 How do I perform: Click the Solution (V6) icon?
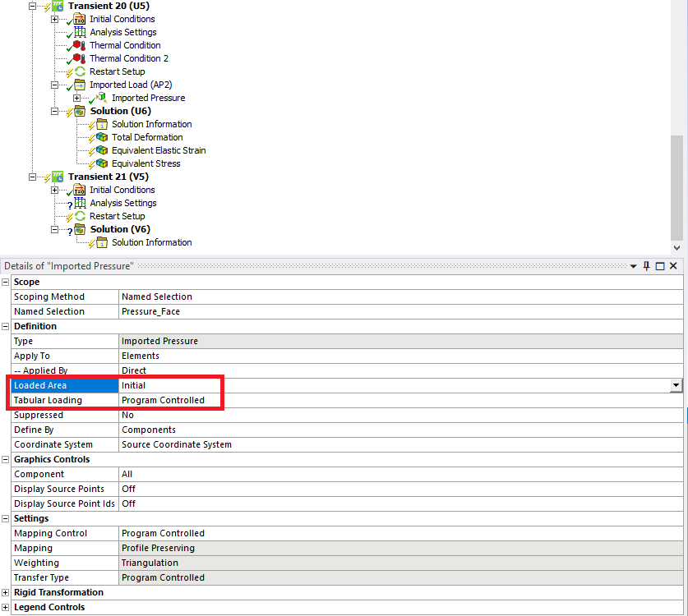tap(80, 229)
